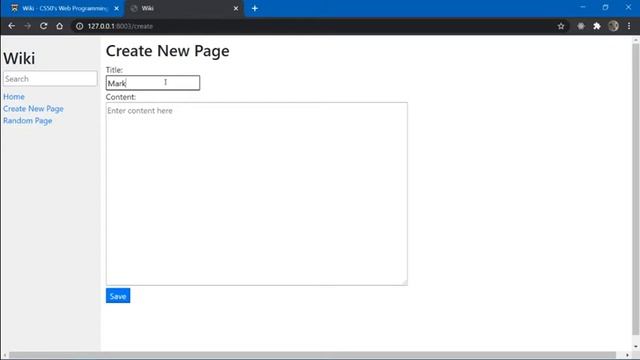Focus the Search box in the sidebar
This screenshot has height=360, width=640.
click(x=50, y=79)
